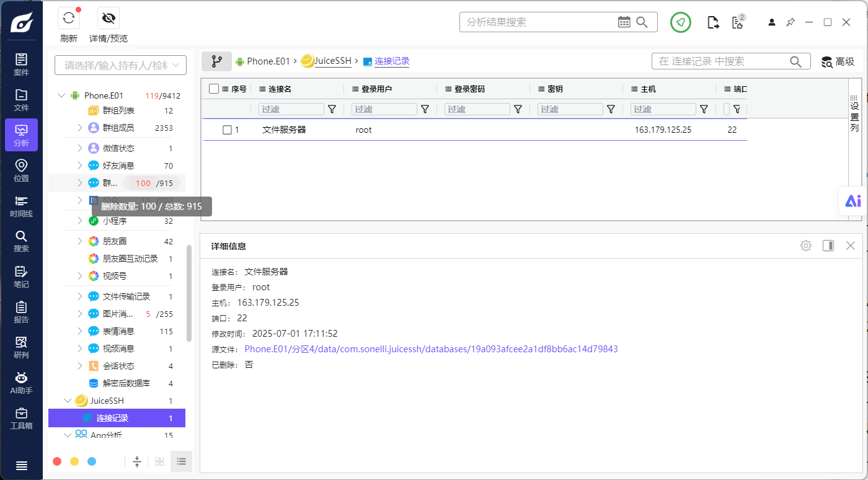The width and height of the screenshot is (868, 480).
Task: Expand the 朋友圈 tree node
Action: pyautogui.click(x=80, y=241)
